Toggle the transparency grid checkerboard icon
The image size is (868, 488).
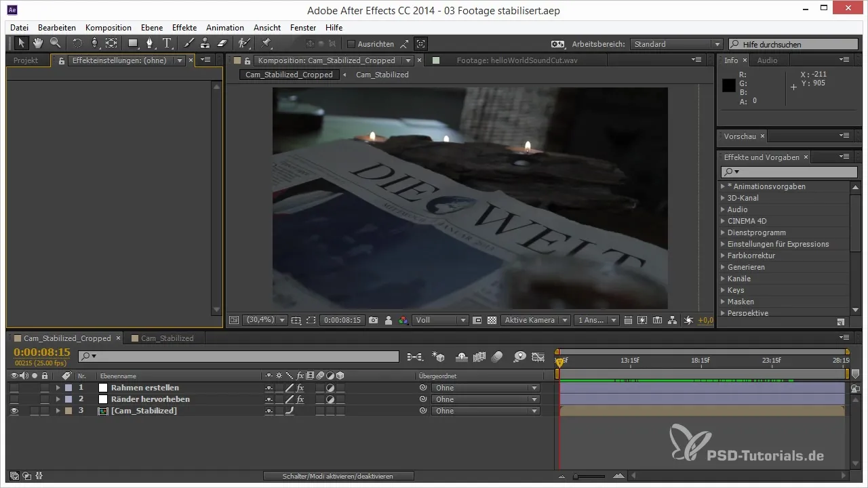[x=492, y=320]
